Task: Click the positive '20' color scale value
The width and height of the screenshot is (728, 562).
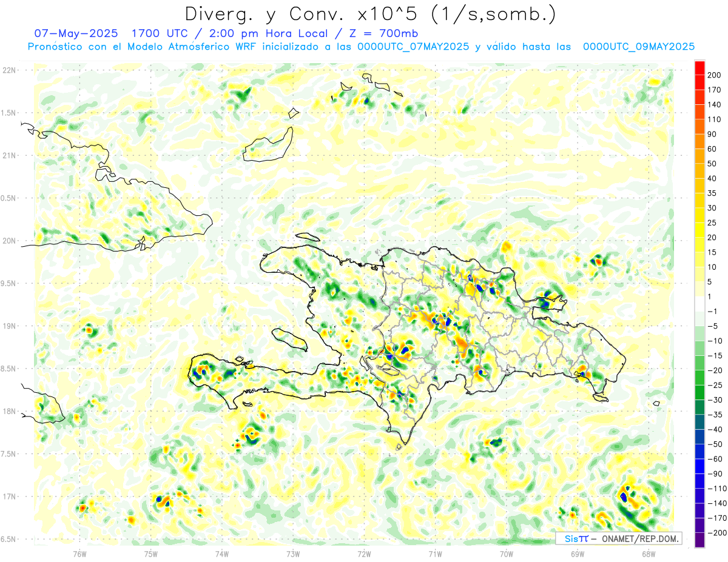Action: pos(713,238)
